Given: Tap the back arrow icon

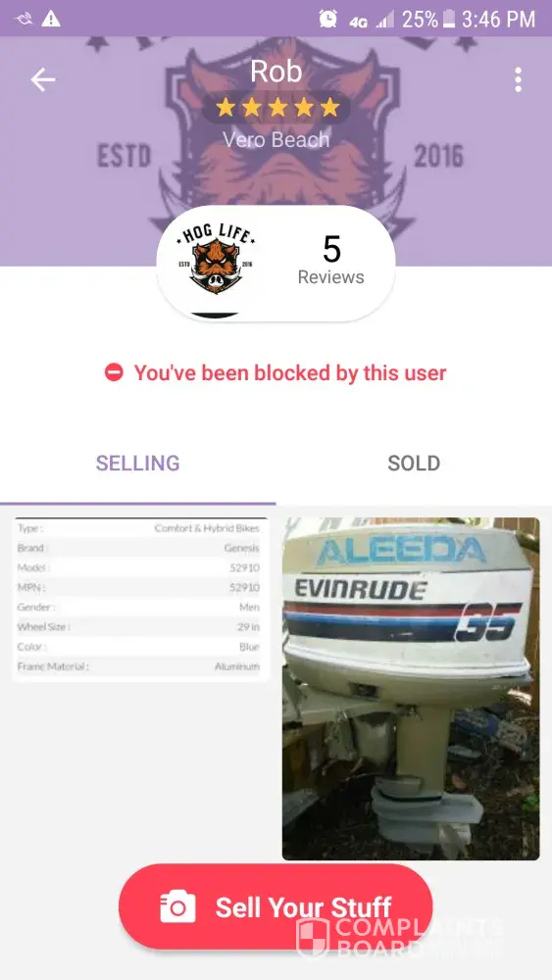Looking at the screenshot, I should pyautogui.click(x=43, y=80).
